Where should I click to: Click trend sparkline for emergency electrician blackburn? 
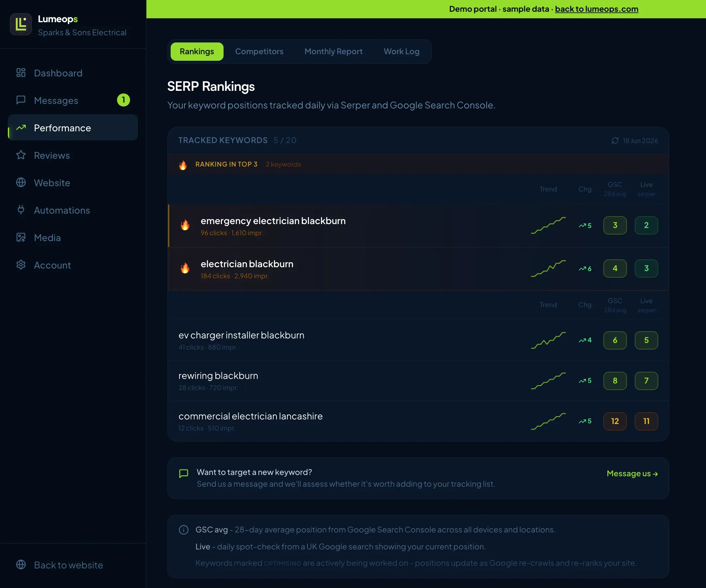tap(548, 225)
